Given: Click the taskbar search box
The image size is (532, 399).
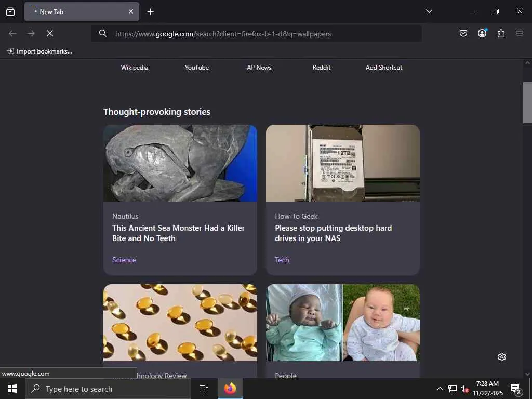Looking at the screenshot, I should coord(108,389).
